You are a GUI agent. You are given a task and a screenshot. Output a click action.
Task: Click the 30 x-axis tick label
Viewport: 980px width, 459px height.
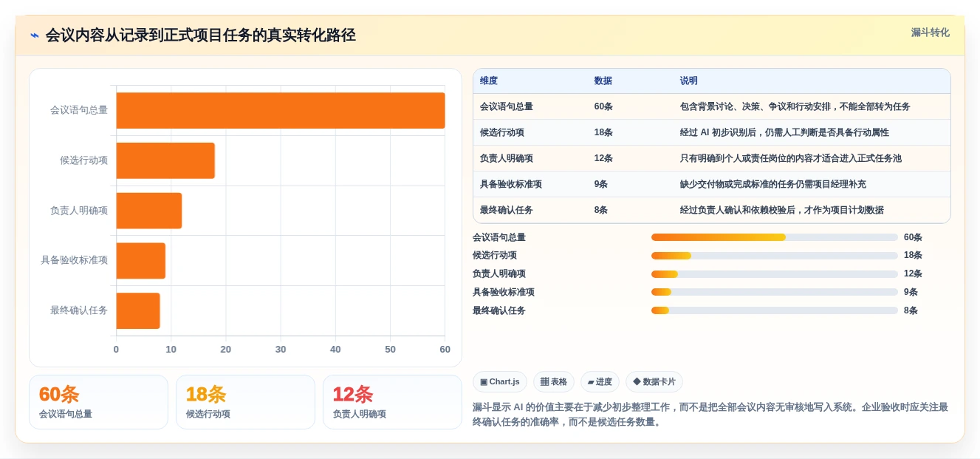(281, 350)
